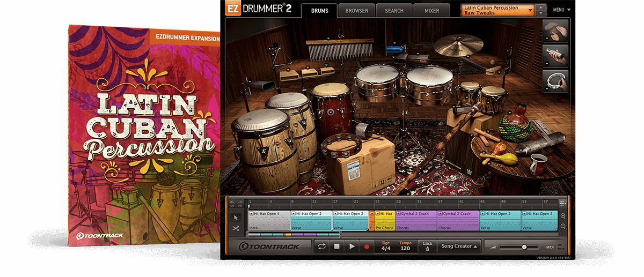The height and width of the screenshot is (277, 644).
Task: Toggle record mode
Action: (367, 246)
